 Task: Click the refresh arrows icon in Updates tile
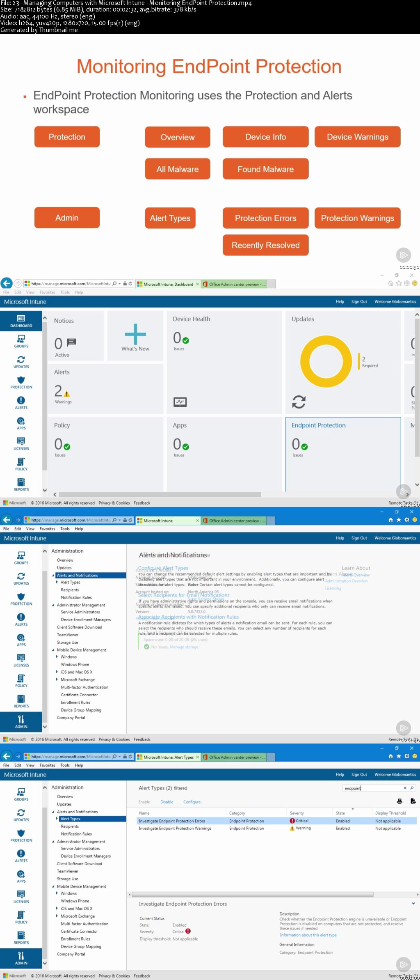click(x=299, y=402)
